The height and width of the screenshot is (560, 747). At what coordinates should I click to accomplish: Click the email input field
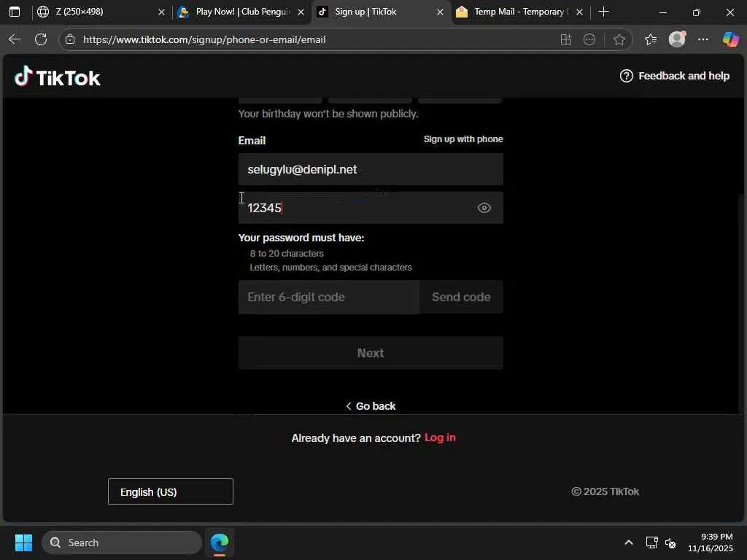pyautogui.click(x=370, y=169)
